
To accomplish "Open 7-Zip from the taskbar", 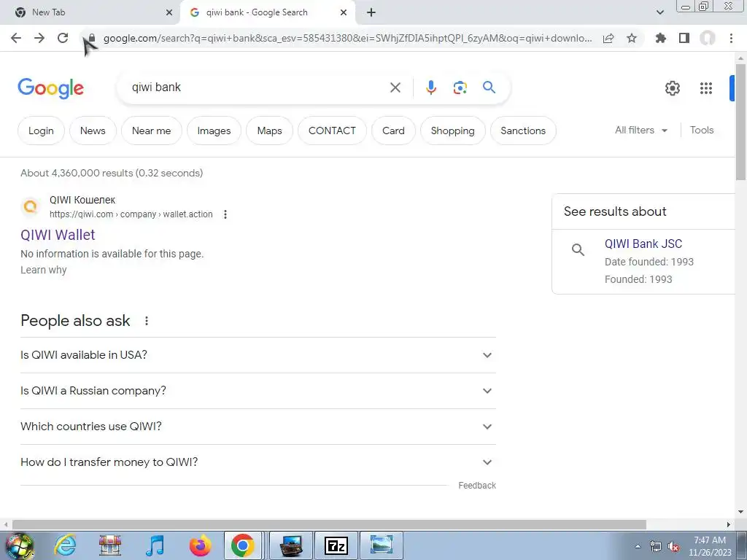I will click(336, 545).
